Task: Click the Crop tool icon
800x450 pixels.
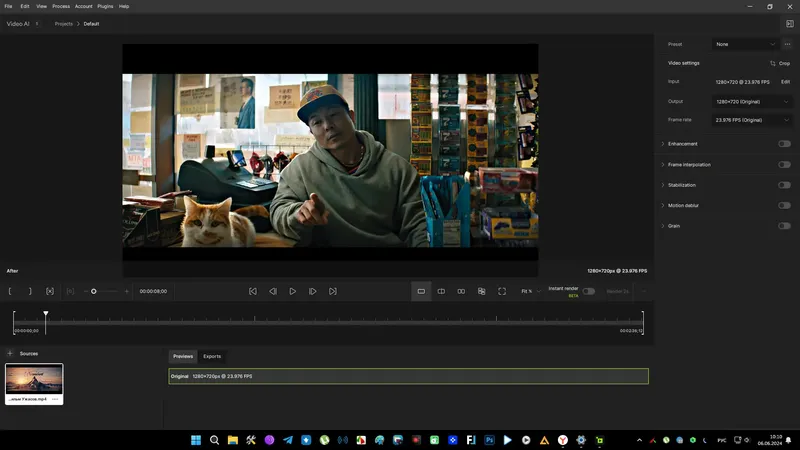Action: [773, 63]
